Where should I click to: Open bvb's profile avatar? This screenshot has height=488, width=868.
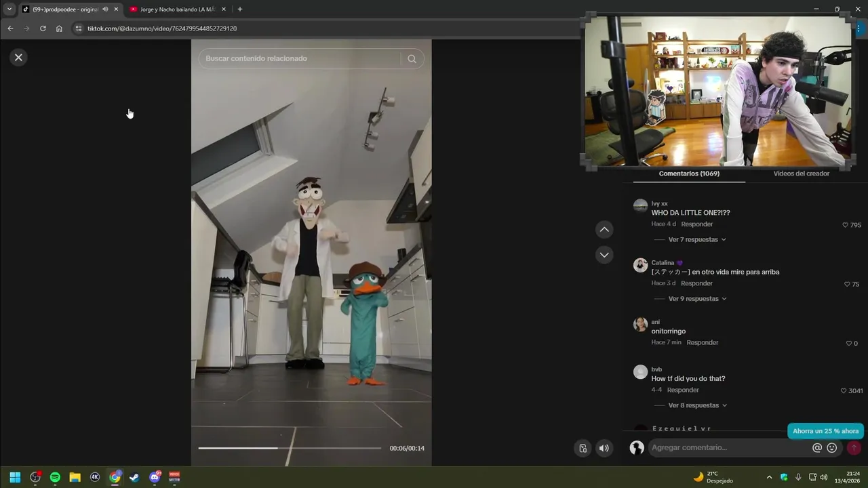[x=640, y=372]
